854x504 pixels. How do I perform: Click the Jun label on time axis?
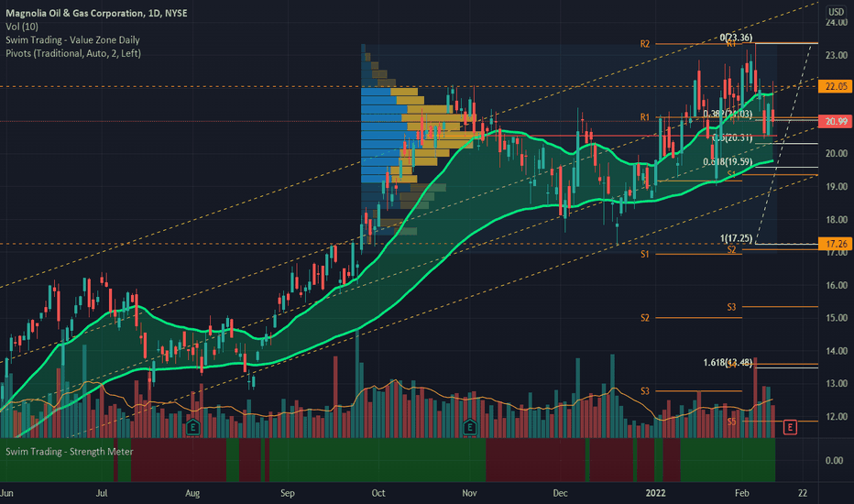click(x=6, y=493)
